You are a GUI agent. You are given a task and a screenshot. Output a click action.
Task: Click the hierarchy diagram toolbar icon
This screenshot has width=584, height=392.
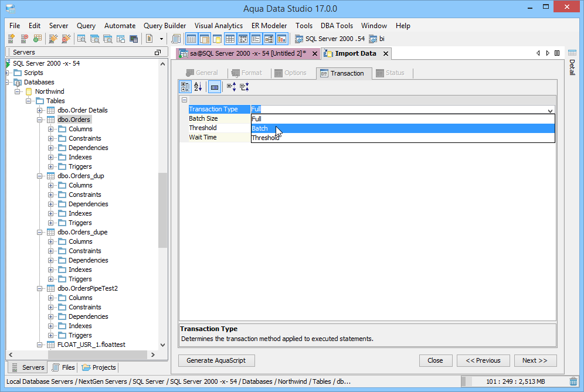[269, 39]
